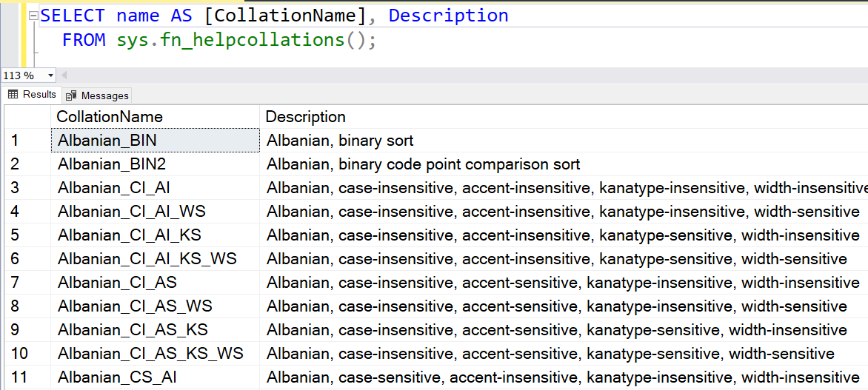Click the CollationName column header

pyautogui.click(x=110, y=117)
